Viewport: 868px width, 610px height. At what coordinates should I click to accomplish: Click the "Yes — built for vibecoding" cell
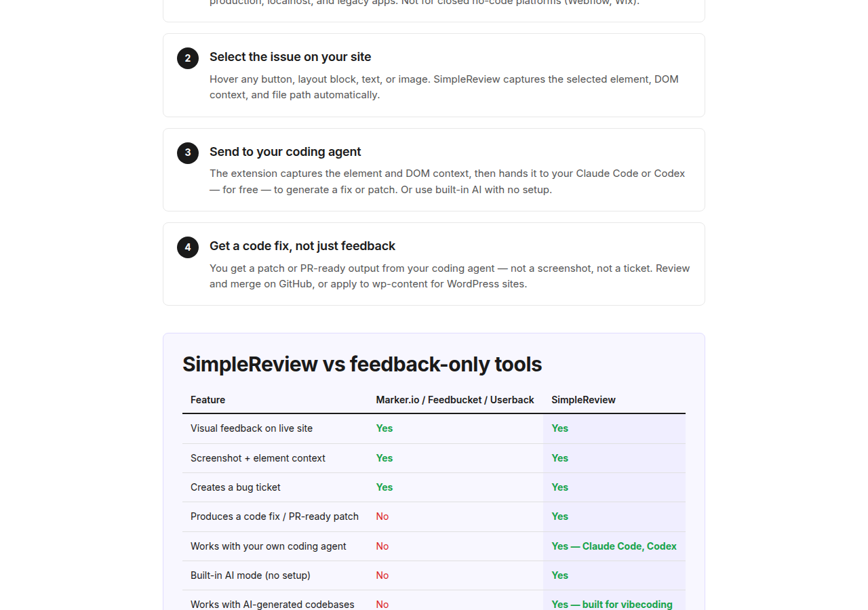pyautogui.click(x=612, y=604)
